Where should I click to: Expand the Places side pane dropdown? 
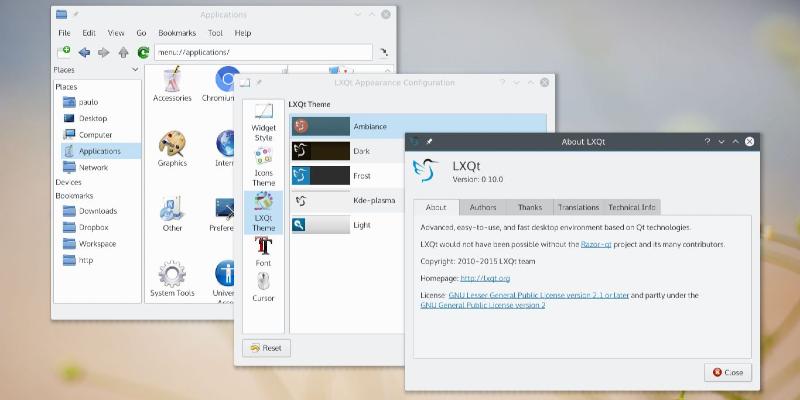135,70
